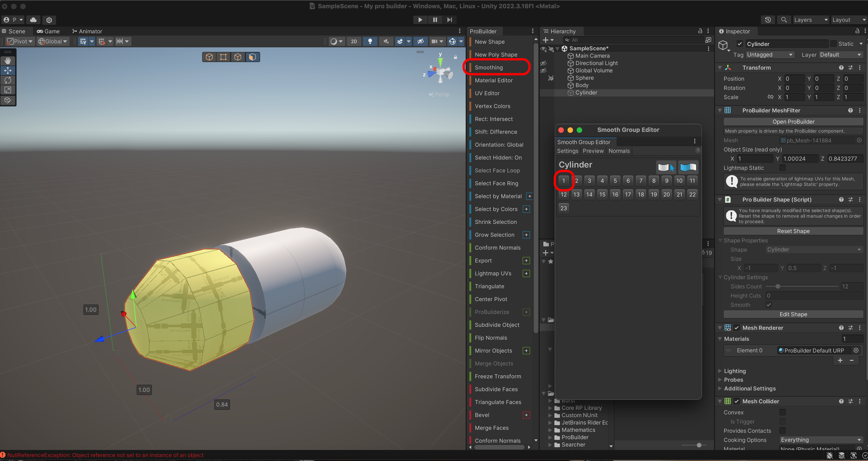Switch to ProBuilder face selection mode

(252, 57)
